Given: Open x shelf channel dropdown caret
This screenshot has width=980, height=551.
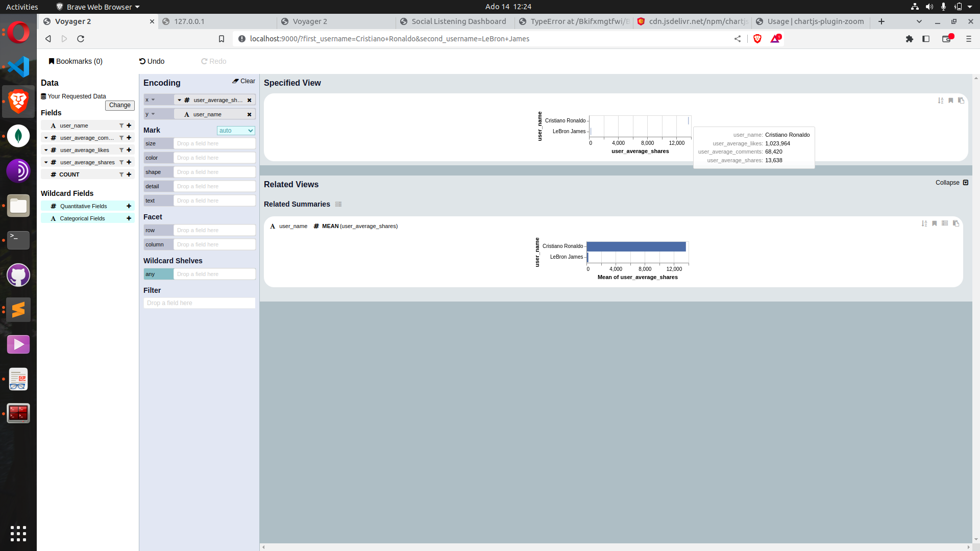Looking at the screenshot, I should [x=153, y=100].
